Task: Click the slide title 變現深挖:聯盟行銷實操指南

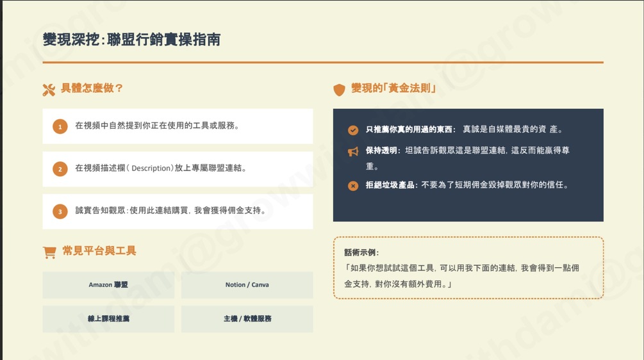Action: pyautogui.click(x=131, y=40)
